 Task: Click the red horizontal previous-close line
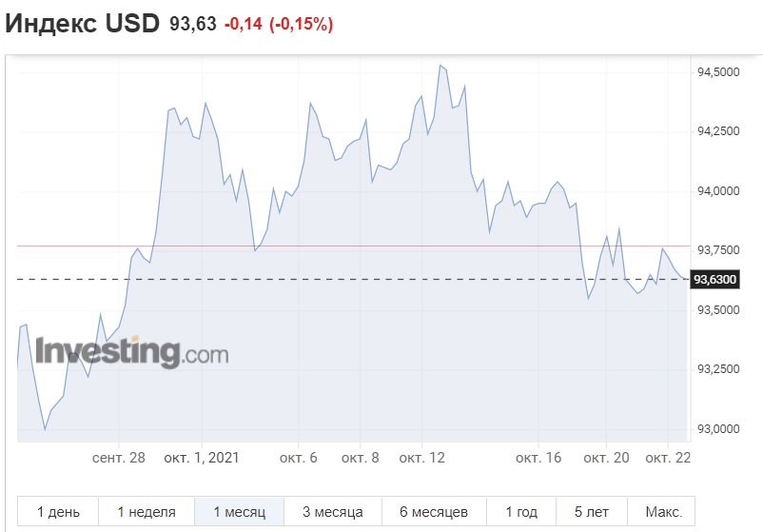tap(381, 246)
